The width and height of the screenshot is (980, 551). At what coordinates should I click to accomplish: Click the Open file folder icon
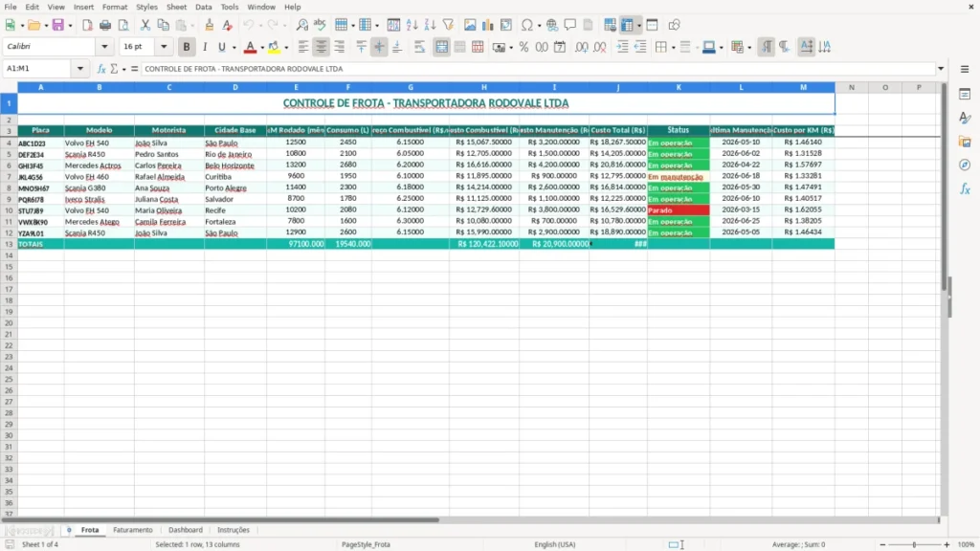point(33,25)
